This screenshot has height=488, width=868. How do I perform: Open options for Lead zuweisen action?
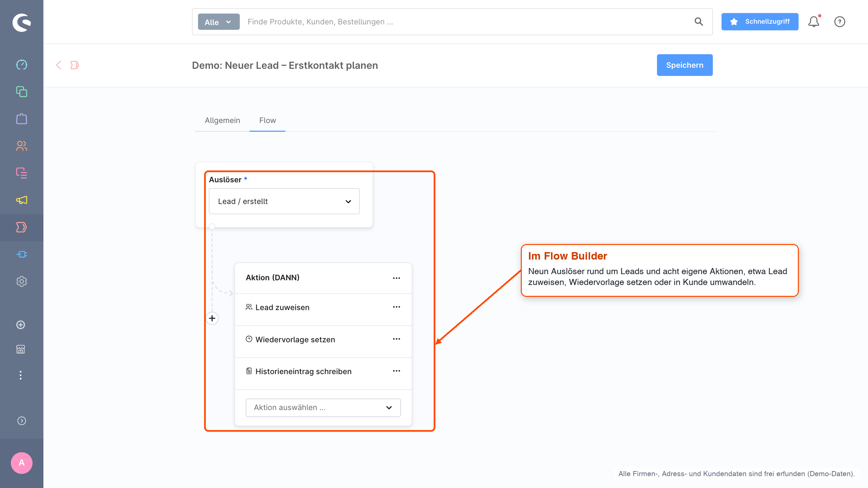click(x=396, y=307)
